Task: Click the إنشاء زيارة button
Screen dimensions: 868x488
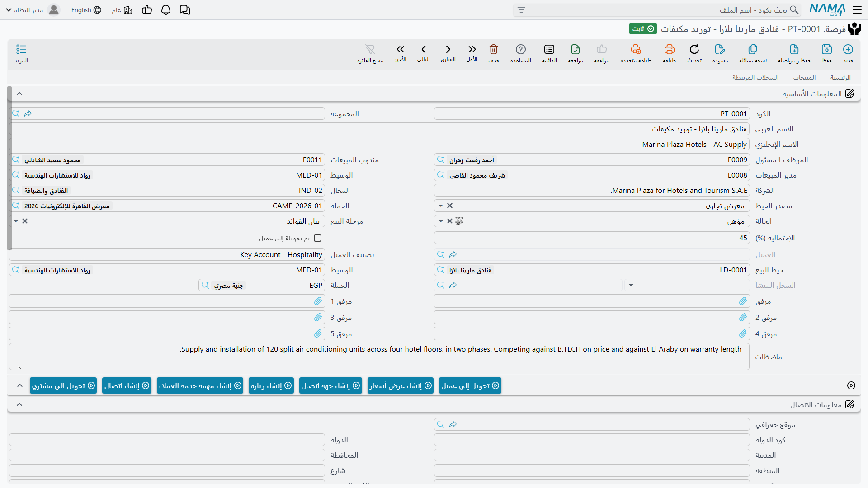Action: click(271, 385)
